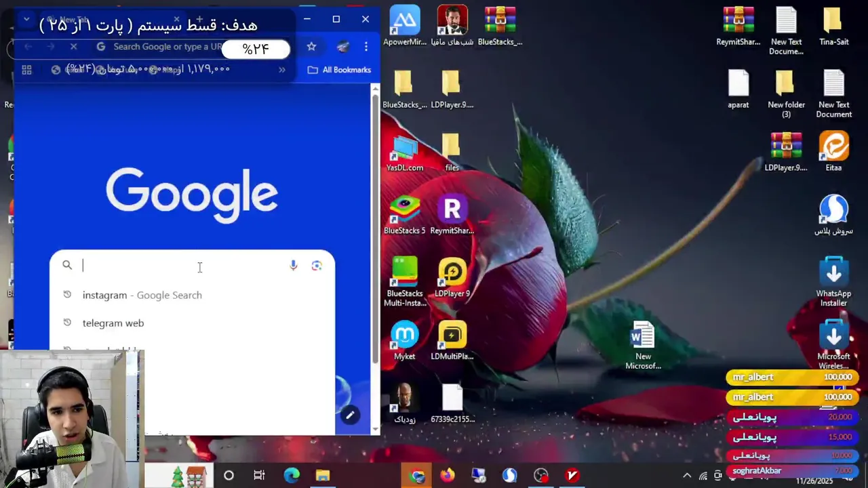Open the Chrome three-dot menu
This screenshot has height=488, width=868.
point(366,47)
